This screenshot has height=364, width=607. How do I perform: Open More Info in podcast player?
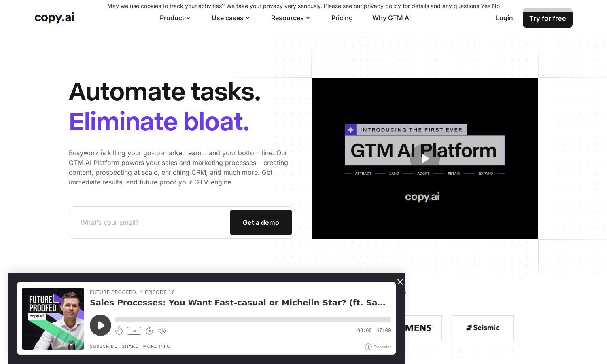(157, 346)
